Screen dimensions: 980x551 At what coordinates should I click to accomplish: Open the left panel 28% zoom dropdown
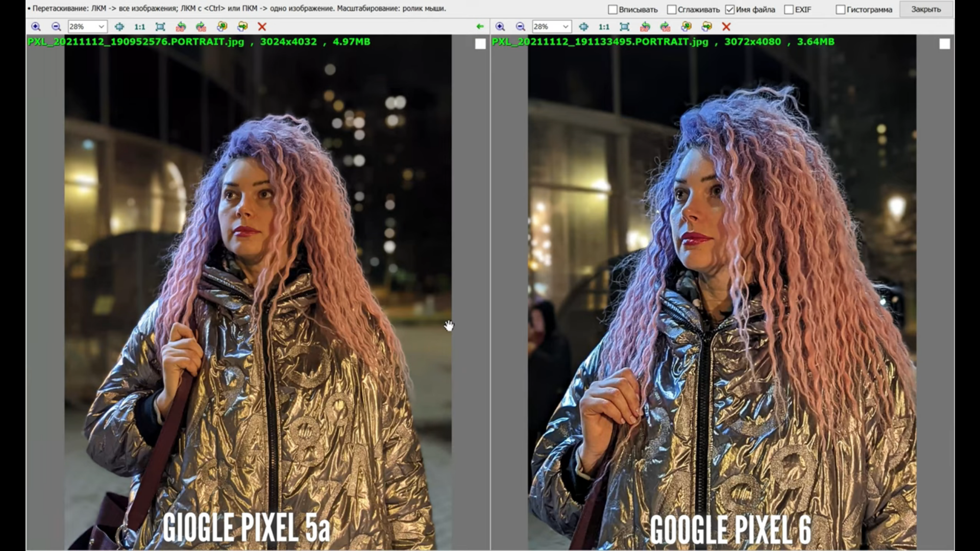click(101, 27)
